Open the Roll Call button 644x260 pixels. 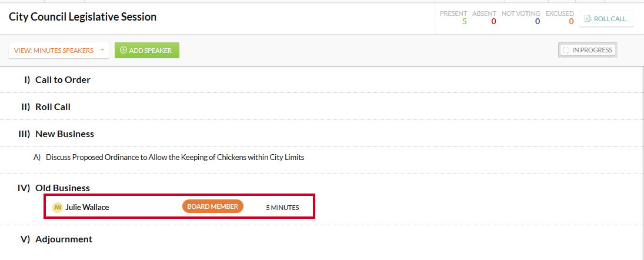pos(606,19)
